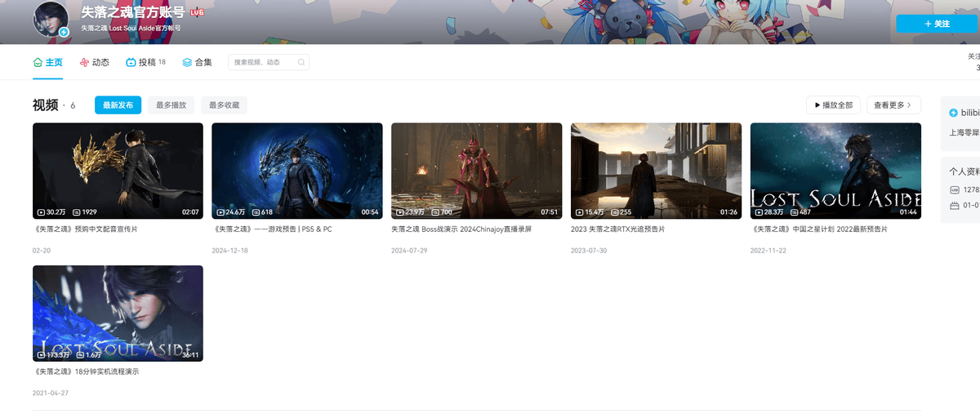Switch to the 主页 tab

click(x=48, y=62)
